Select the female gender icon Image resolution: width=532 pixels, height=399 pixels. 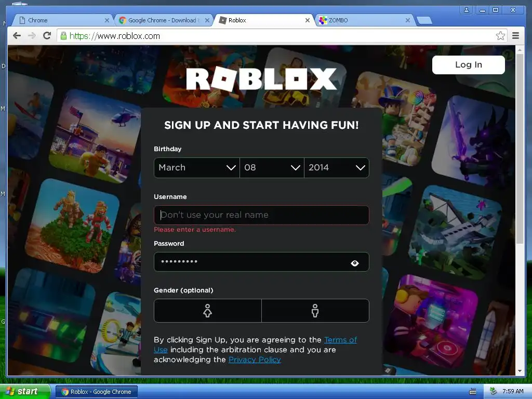tap(208, 311)
